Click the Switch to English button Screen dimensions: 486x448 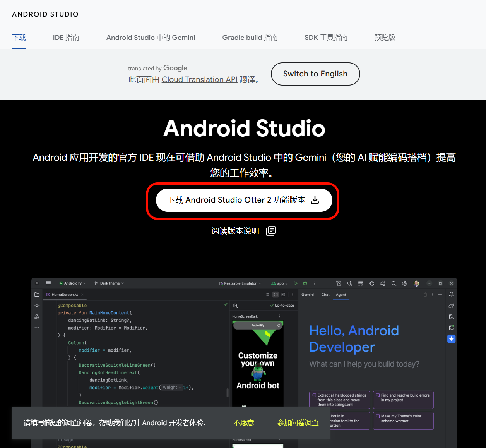[315, 74]
